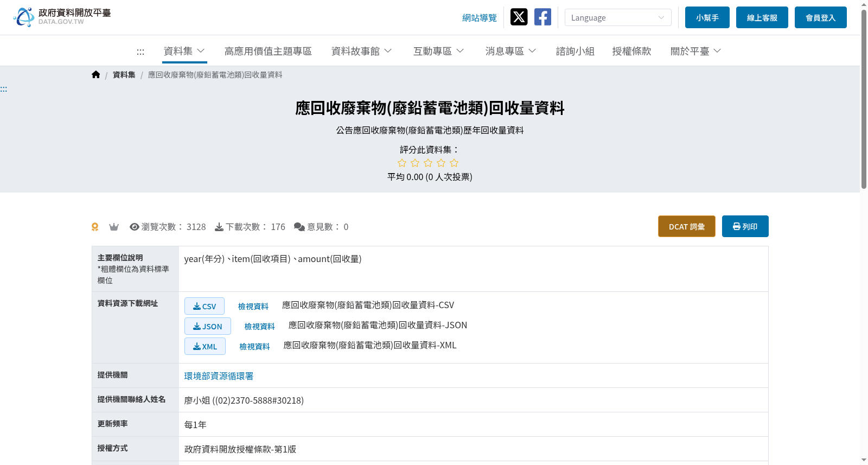Viewport: 868px width, 465px height.
Task: Click contact text 廖小姐 ((02)2370-5888#30218)
Action: pos(244,400)
